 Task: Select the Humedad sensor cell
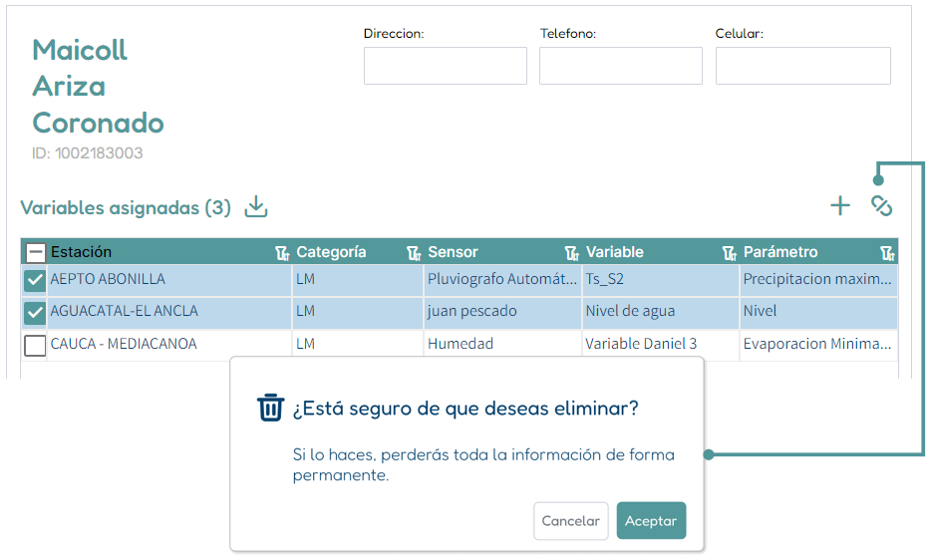[502, 344]
